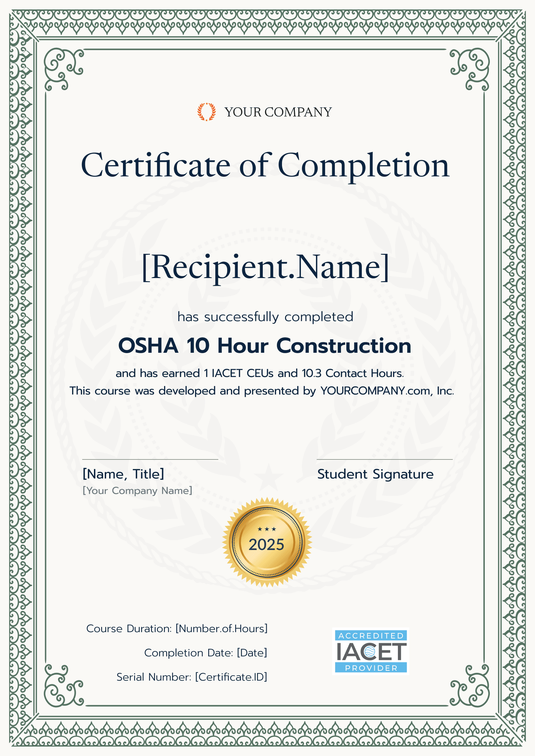Select the Completion Date [Date] field
Screen dimensions: 535x756
(206, 653)
